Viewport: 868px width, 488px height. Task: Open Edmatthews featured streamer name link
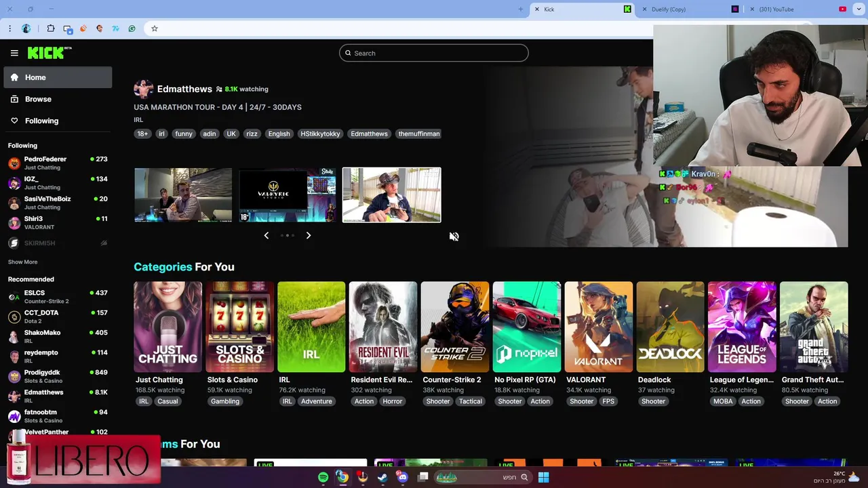(x=184, y=89)
